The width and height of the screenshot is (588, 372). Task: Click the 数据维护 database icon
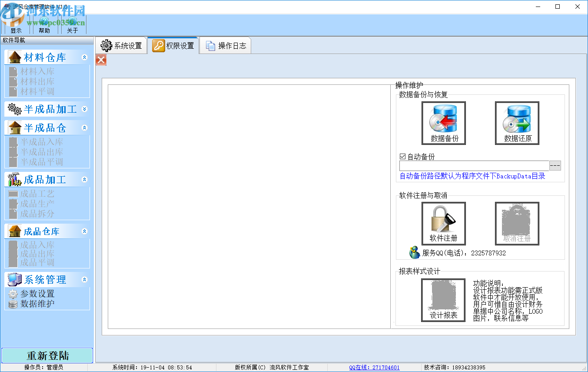pyautogui.click(x=13, y=304)
